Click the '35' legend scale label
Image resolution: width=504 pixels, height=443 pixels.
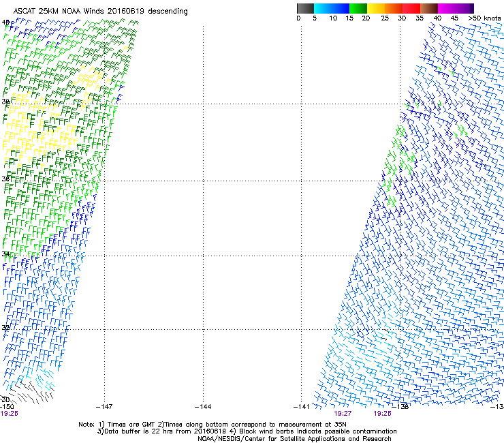420,18
